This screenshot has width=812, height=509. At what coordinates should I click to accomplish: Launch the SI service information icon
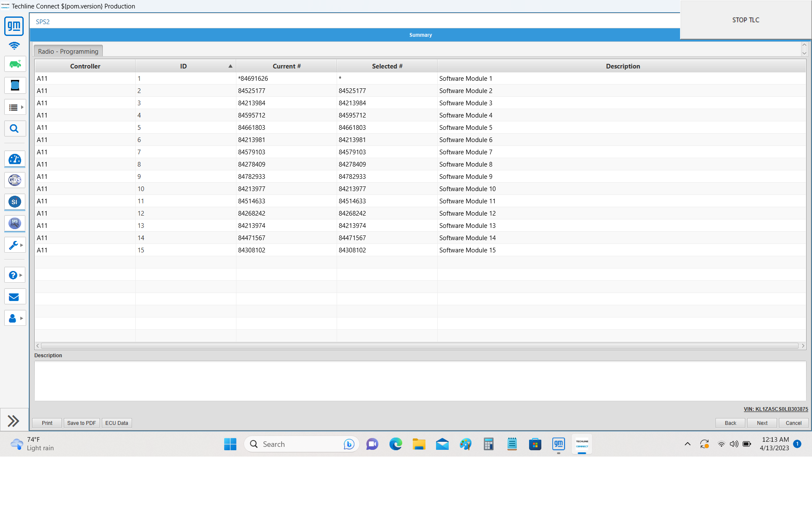(15, 202)
